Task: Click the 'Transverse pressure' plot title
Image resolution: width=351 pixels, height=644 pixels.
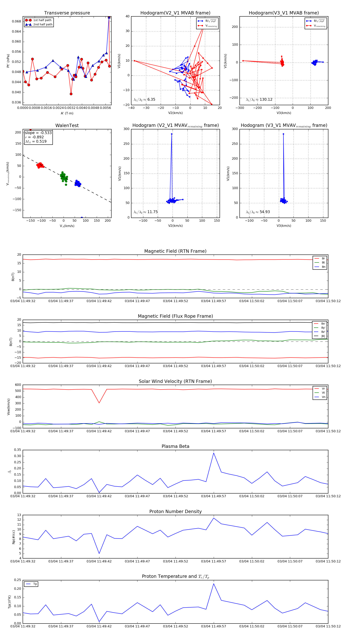Action: [x=67, y=13]
